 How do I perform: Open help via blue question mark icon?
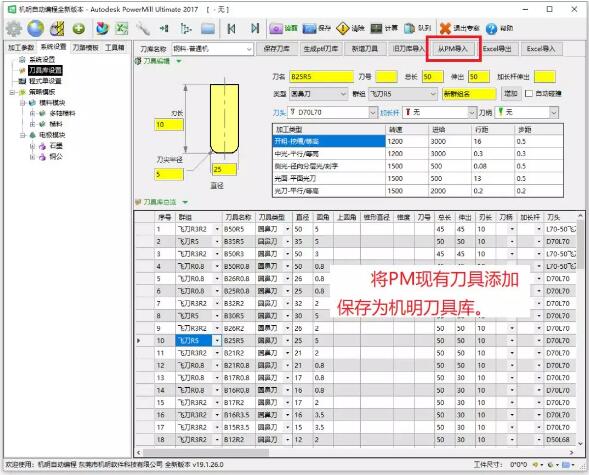[x=491, y=29]
